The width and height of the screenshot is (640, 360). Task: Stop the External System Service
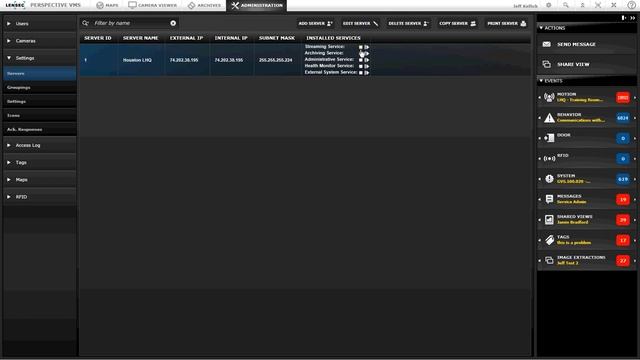(361, 73)
